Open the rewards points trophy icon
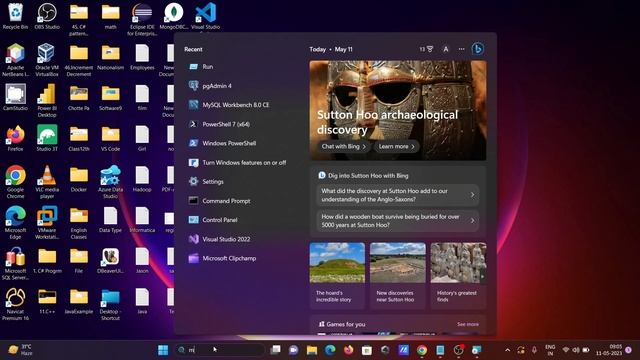Viewport: 640px width, 360px height. (x=426, y=49)
